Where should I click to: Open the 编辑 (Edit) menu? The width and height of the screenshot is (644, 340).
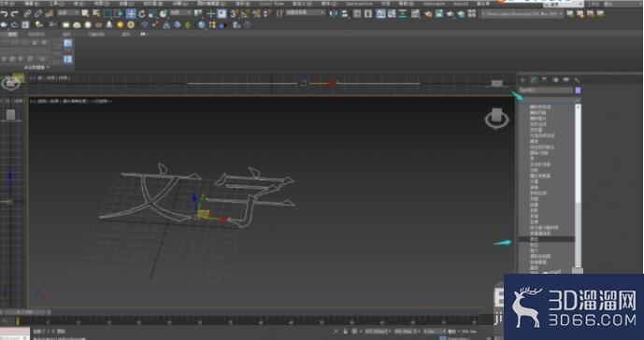32,4
